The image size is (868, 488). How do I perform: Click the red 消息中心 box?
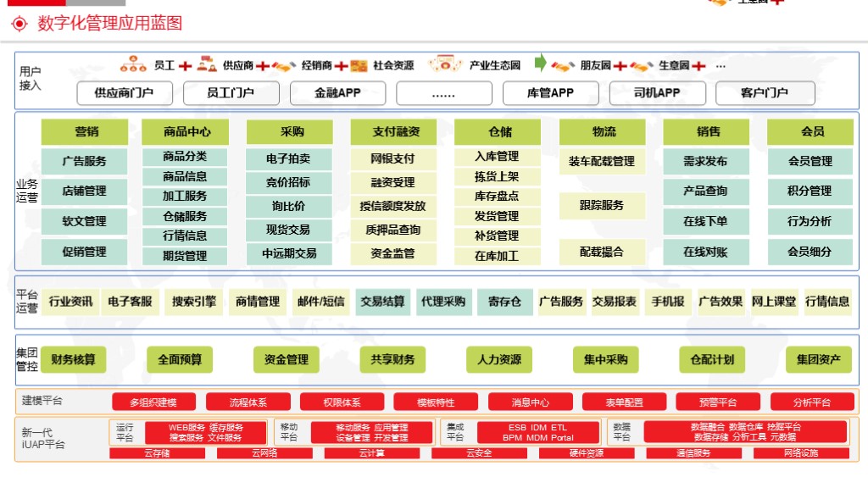coord(531,402)
